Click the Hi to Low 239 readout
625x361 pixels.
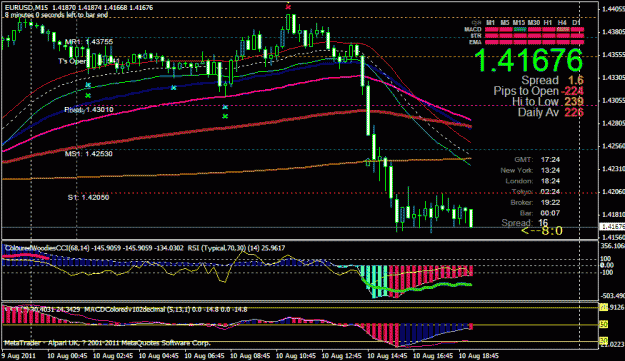pos(548,102)
